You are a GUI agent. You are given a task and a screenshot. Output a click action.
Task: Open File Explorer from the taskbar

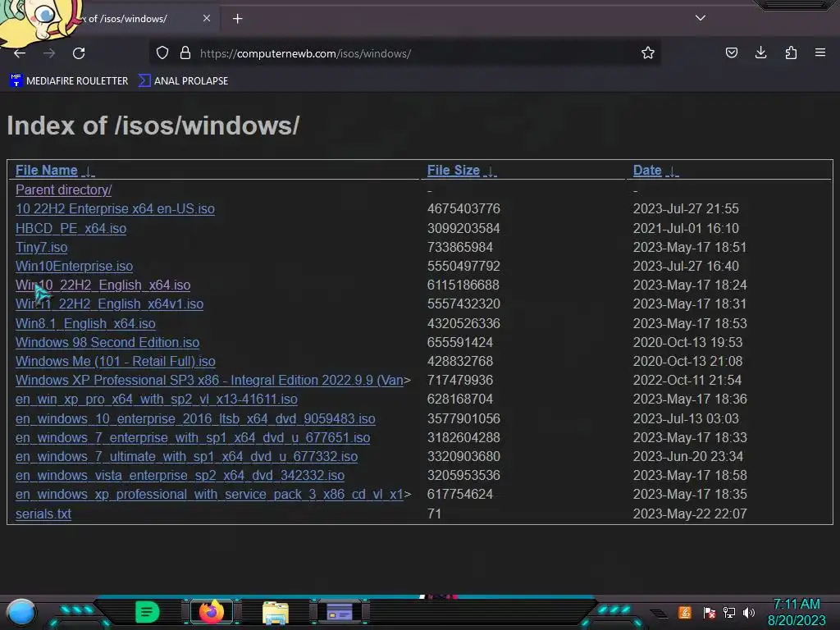pos(276,613)
